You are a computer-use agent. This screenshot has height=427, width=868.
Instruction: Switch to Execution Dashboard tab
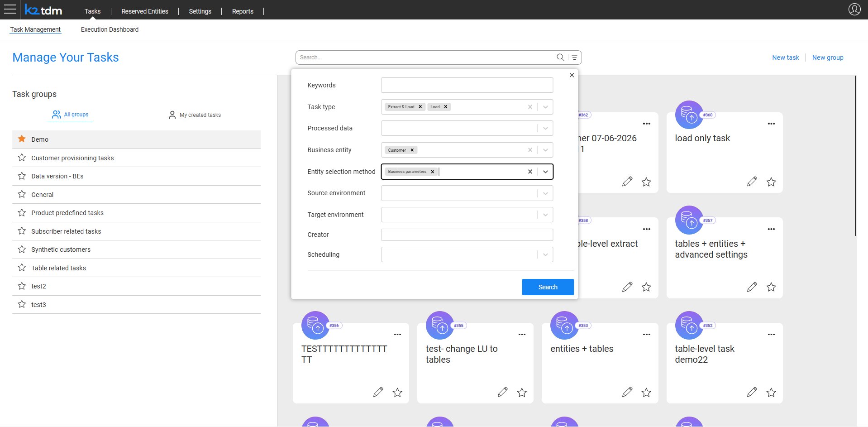click(x=110, y=29)
